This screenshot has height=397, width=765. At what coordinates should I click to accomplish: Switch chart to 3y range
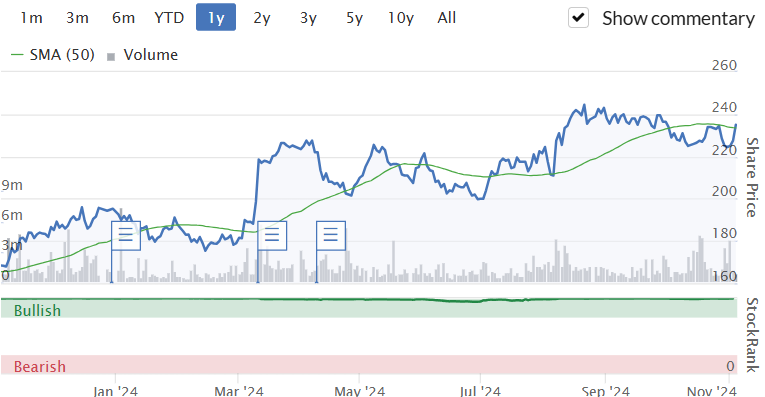coord(308,18)
